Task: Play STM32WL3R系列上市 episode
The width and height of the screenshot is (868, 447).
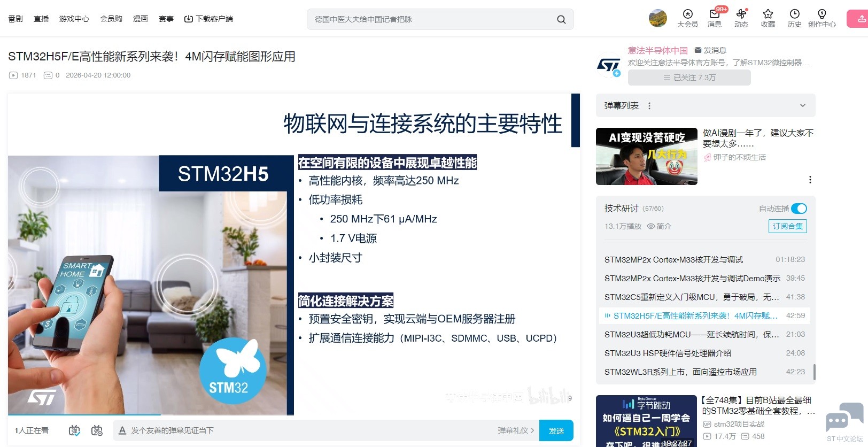Action: (x=704, y=372)
